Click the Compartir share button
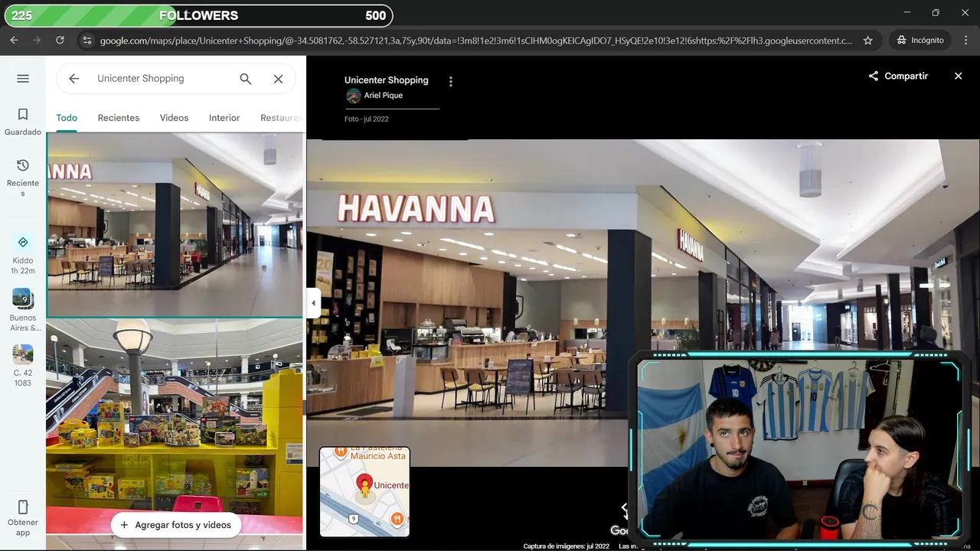980x551 pixels. tap(898, 76)
